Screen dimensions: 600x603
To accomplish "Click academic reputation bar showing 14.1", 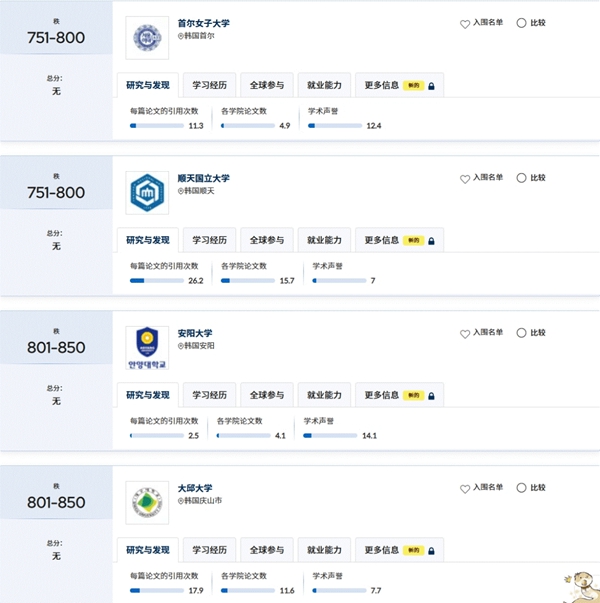I will (x=330, y=436).
